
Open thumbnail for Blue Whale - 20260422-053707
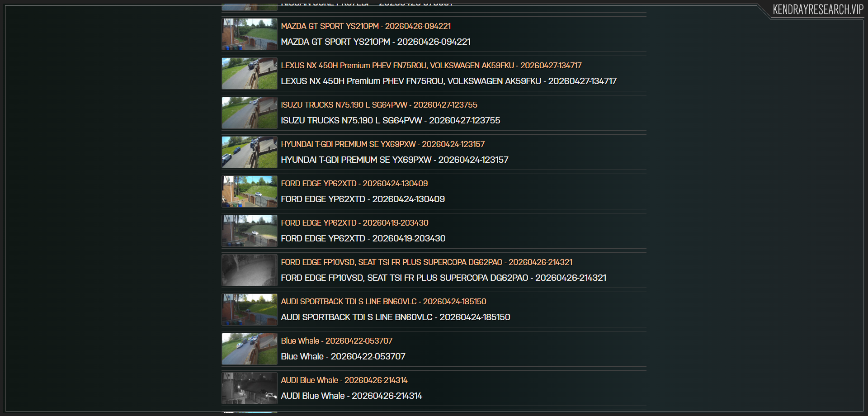tap(250, 349)
